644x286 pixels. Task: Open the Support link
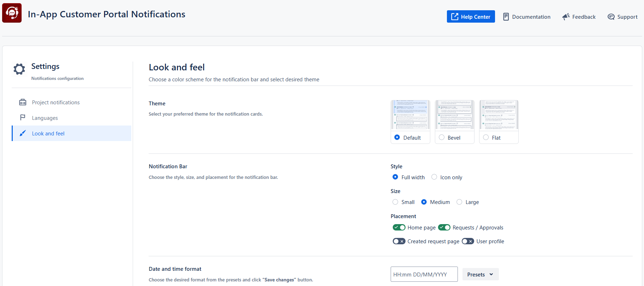[623, 17]
